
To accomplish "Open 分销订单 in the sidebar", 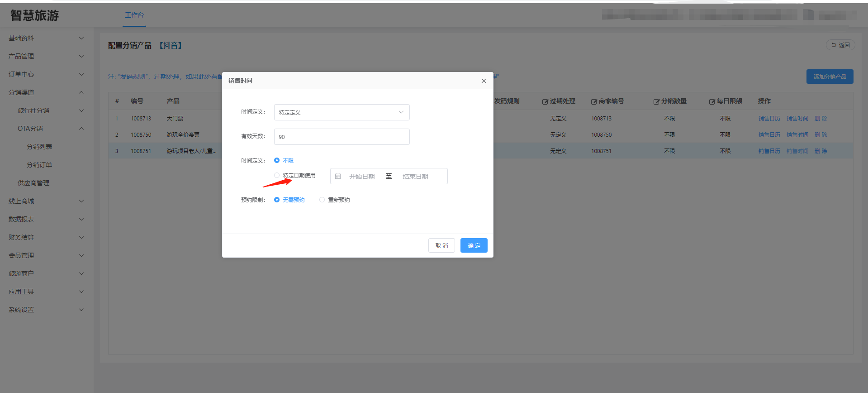I will [39, 165].
